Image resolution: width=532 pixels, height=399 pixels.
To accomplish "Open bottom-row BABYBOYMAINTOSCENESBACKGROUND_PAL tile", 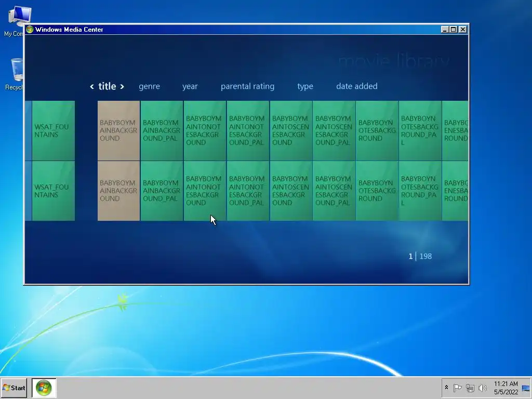I will [x=334, y=191].
